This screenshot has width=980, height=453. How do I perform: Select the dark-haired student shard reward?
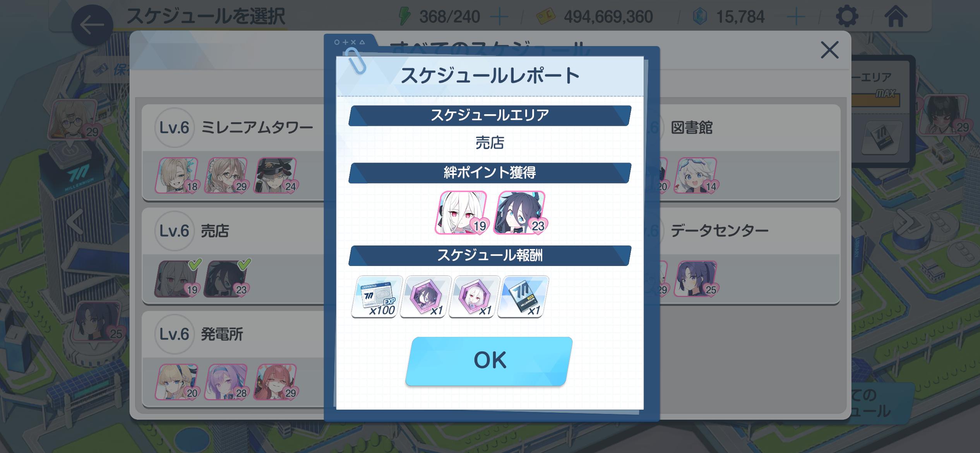tap(426, 297)
